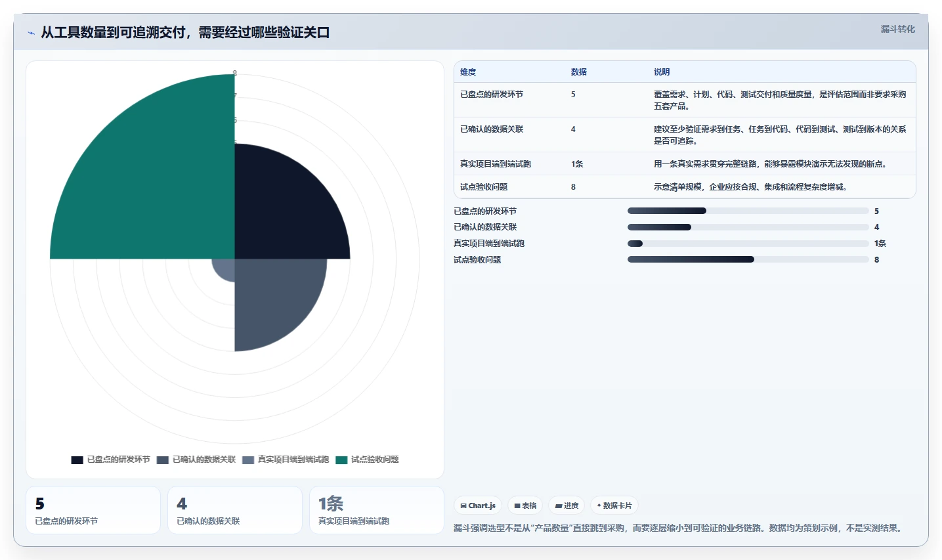942x560 pixels.
Task: Click the 说明 column header
Action: pyautogui.click(x=662, y=72)
